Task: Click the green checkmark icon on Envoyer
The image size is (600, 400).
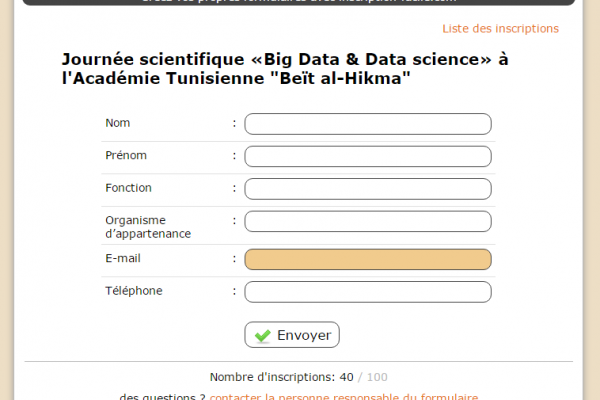Action: pyautogui.click(x=263, y=335)
